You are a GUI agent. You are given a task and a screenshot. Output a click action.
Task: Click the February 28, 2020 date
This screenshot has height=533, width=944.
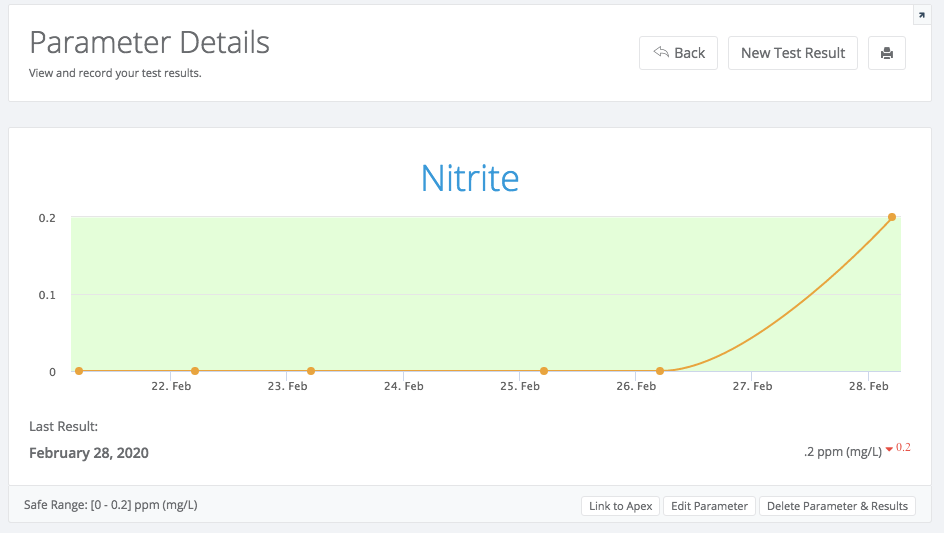tap(88, 453)
